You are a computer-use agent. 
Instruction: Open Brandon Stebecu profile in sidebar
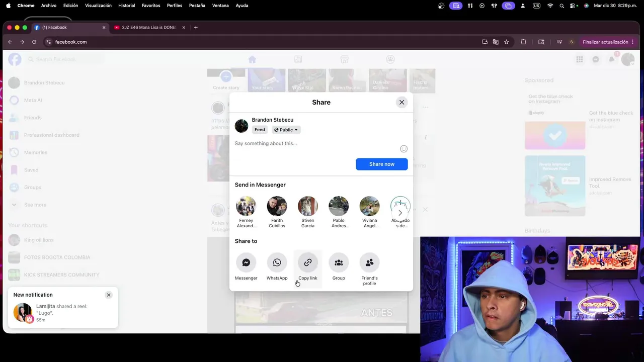pos(44,82)
